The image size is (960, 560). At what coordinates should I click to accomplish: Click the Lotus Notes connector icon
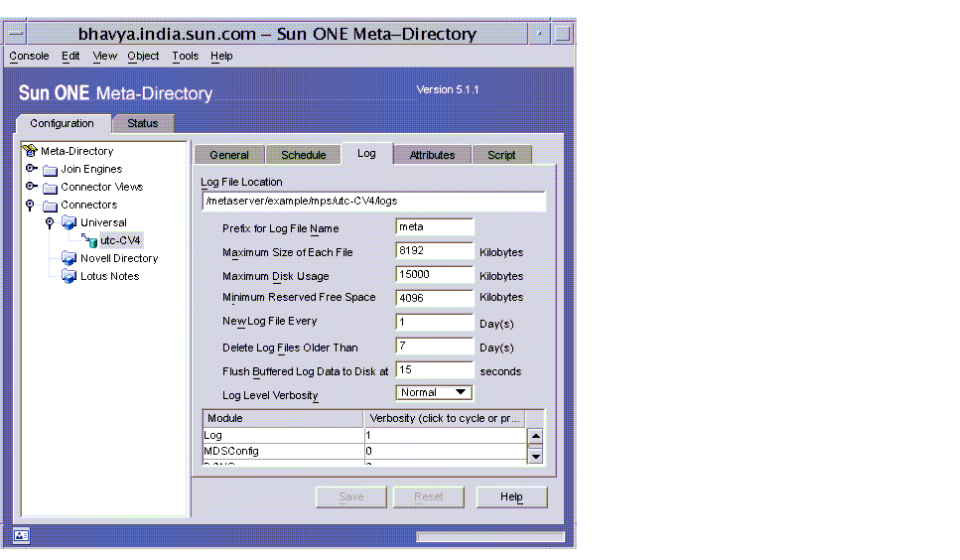[69, 276]
